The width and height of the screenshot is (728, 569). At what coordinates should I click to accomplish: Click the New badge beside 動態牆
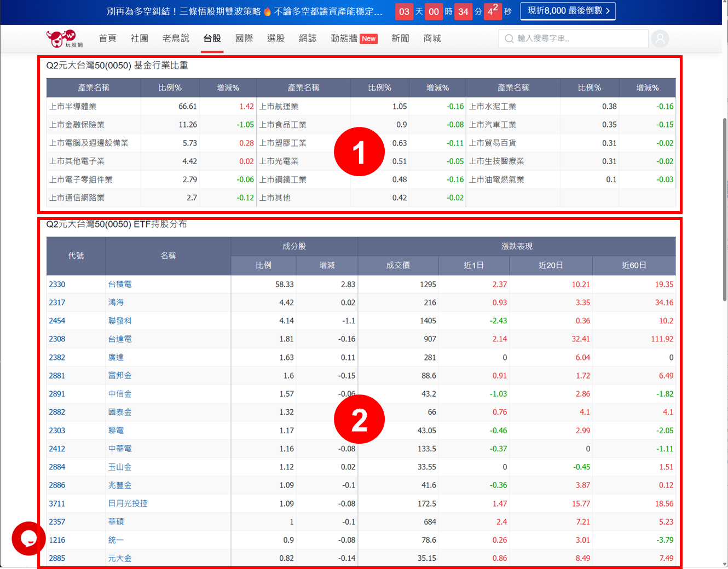click(368, 39)
